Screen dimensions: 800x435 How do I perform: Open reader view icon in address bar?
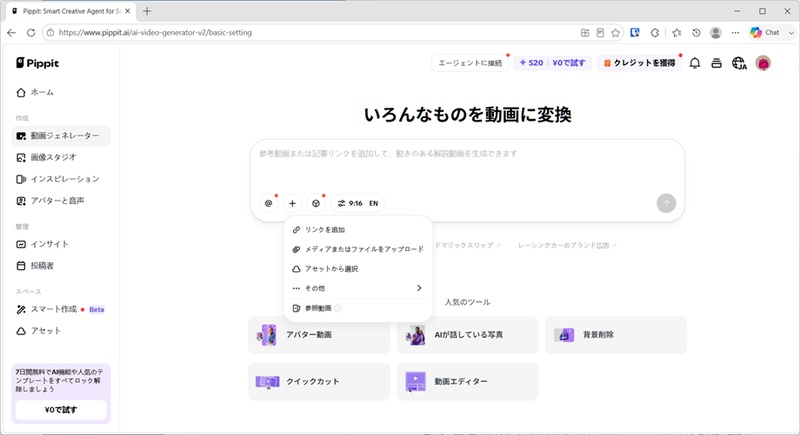point(600,33)
